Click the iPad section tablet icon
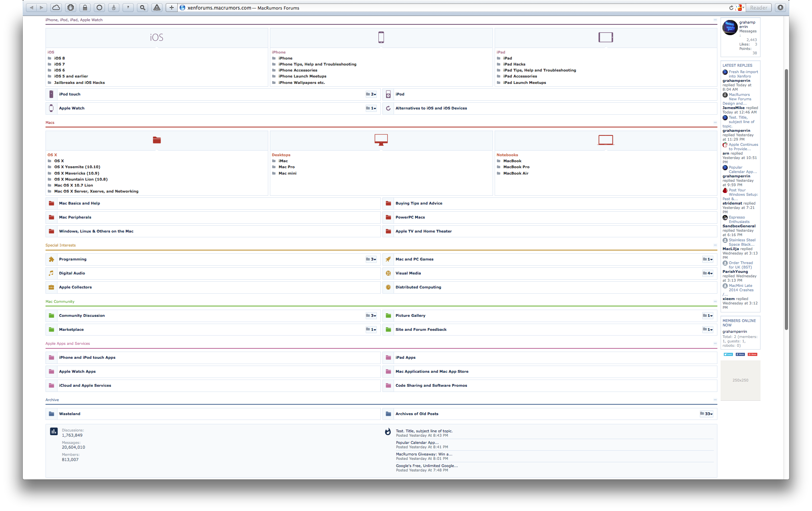The width and height of the screenshot is (812, 511). pos(606,37)
